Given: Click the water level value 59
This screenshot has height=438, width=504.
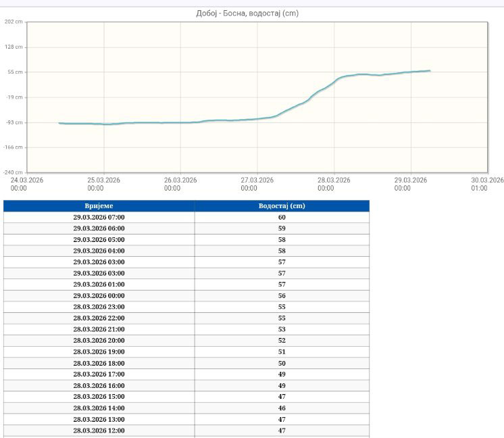Looking at the screenshot, I should 282,228.
